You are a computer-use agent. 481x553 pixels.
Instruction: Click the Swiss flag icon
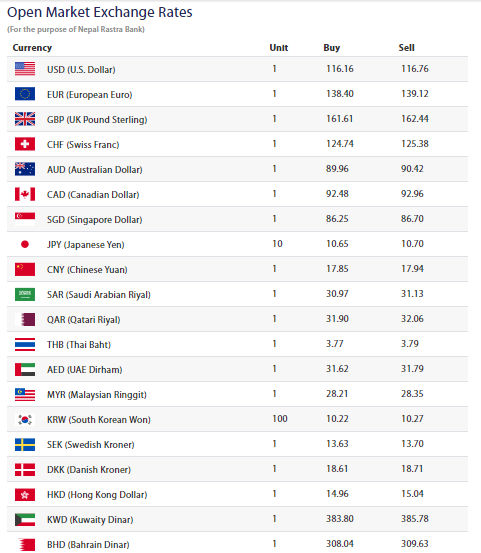25,144
